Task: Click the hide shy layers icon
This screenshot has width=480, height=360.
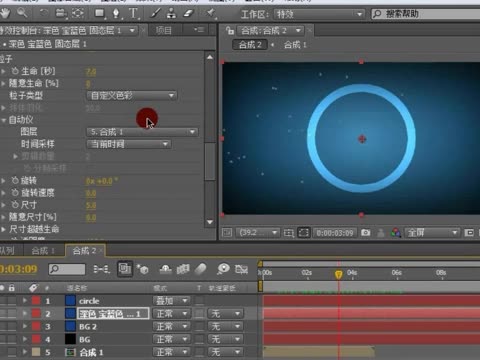Action: point(166,269)
